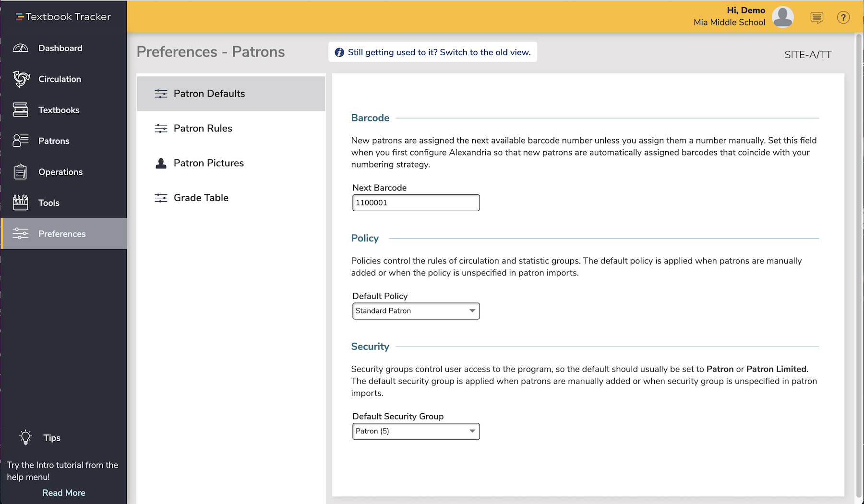Change Standard Patron using its dropdown arrow
864x504 pixels.
point(471,311)
